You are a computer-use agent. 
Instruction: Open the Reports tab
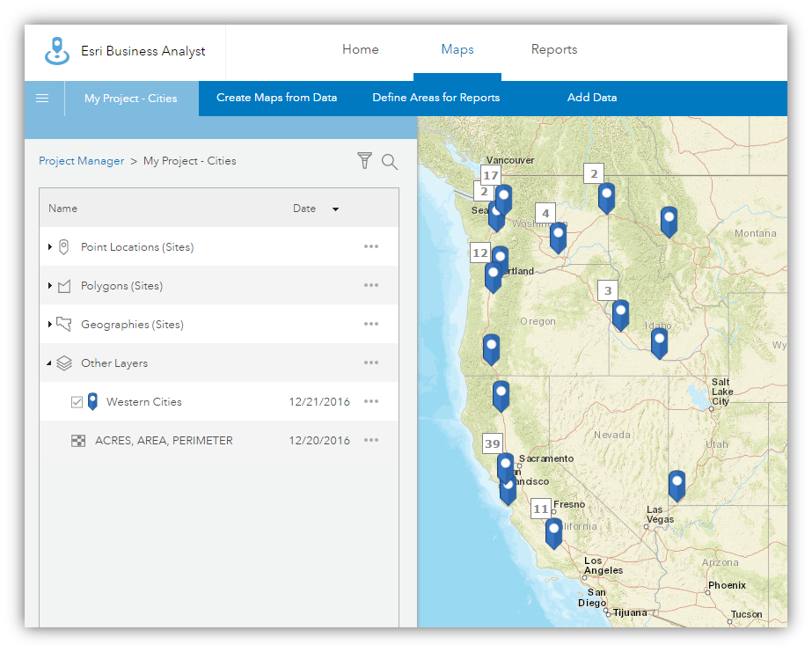click(x=554, y=49)
